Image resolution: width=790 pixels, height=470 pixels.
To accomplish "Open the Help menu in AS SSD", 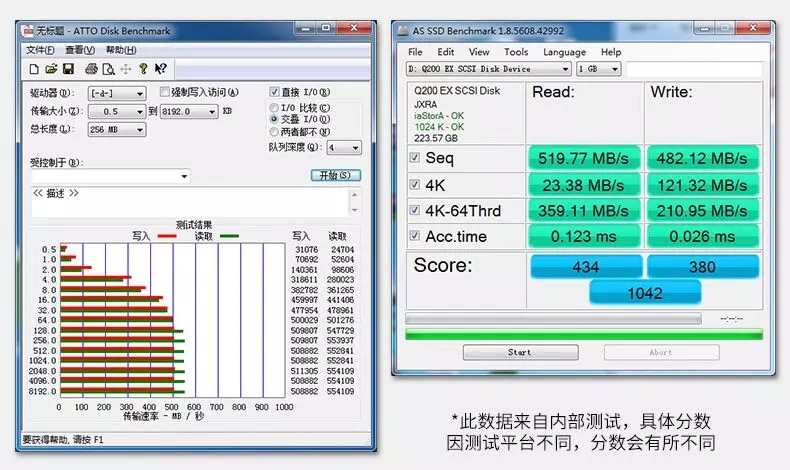I will [611, 52].
